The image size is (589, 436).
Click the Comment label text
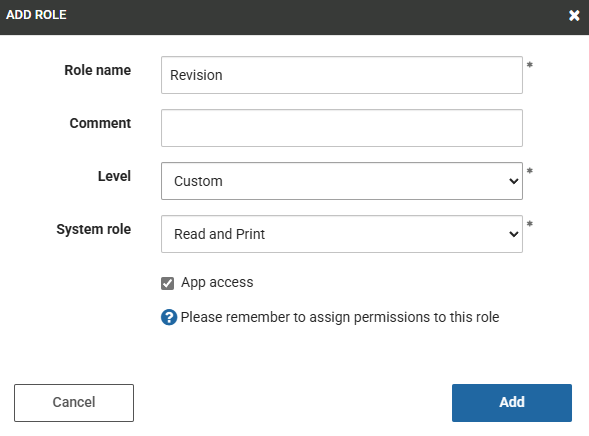pyautogui.click(x=100, y=123)
